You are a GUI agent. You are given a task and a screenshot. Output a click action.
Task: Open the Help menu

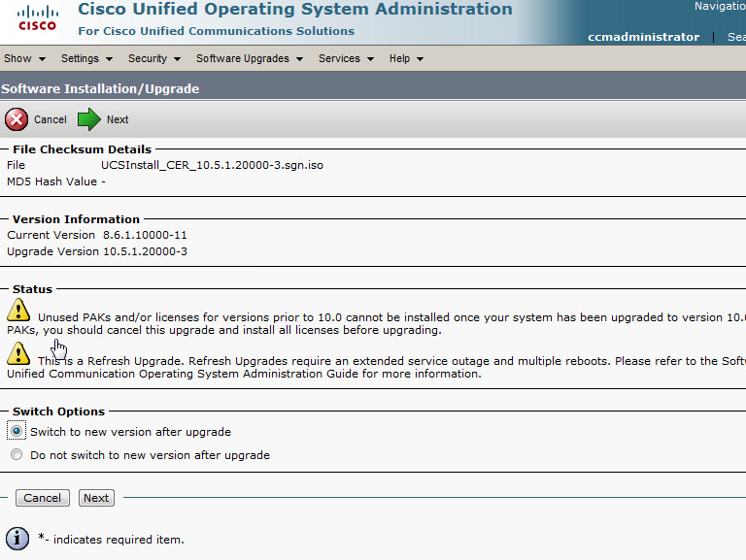tap(406, 58)
